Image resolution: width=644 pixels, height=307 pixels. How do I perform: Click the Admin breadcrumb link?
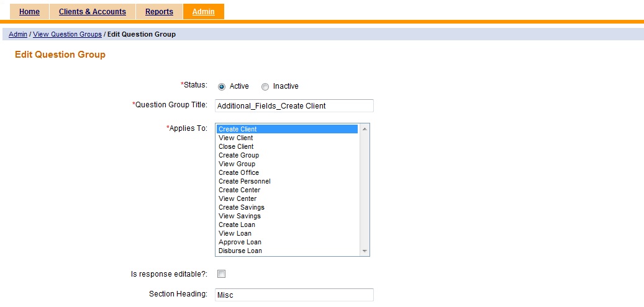tap(18, 34)
